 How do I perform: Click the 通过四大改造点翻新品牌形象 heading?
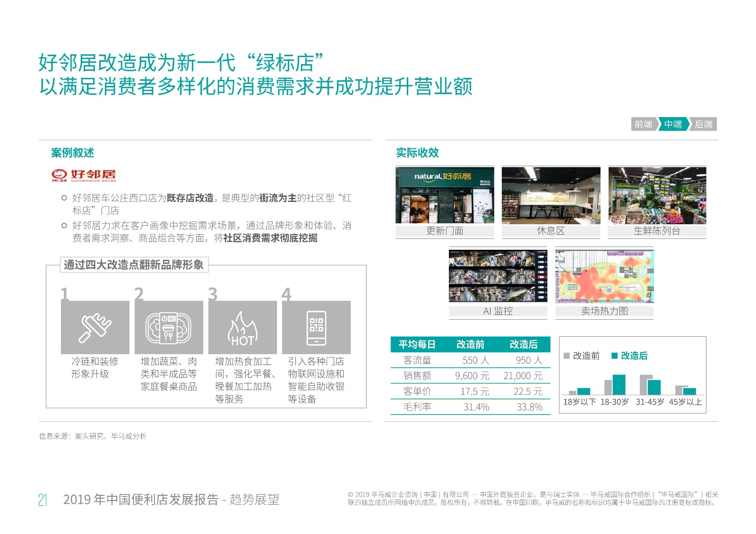[134, 265]
